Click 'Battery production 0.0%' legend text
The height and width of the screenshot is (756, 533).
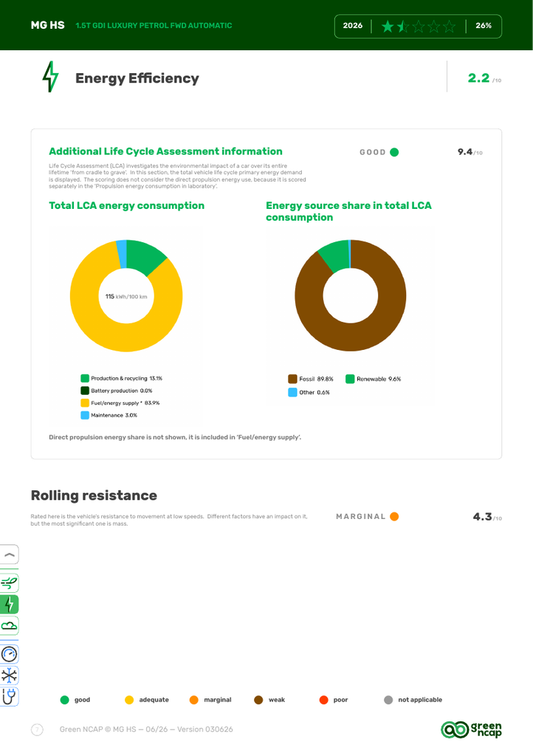[x=122, y=391]
